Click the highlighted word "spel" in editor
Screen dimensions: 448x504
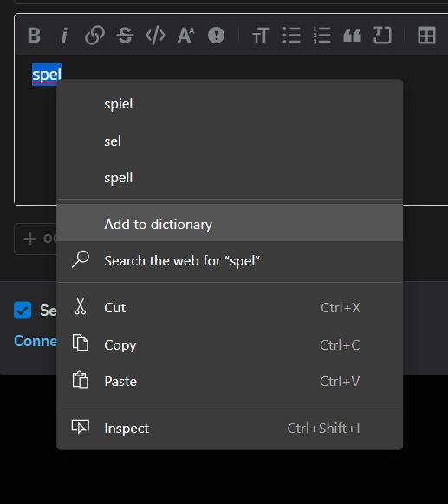tap(47, 75)
